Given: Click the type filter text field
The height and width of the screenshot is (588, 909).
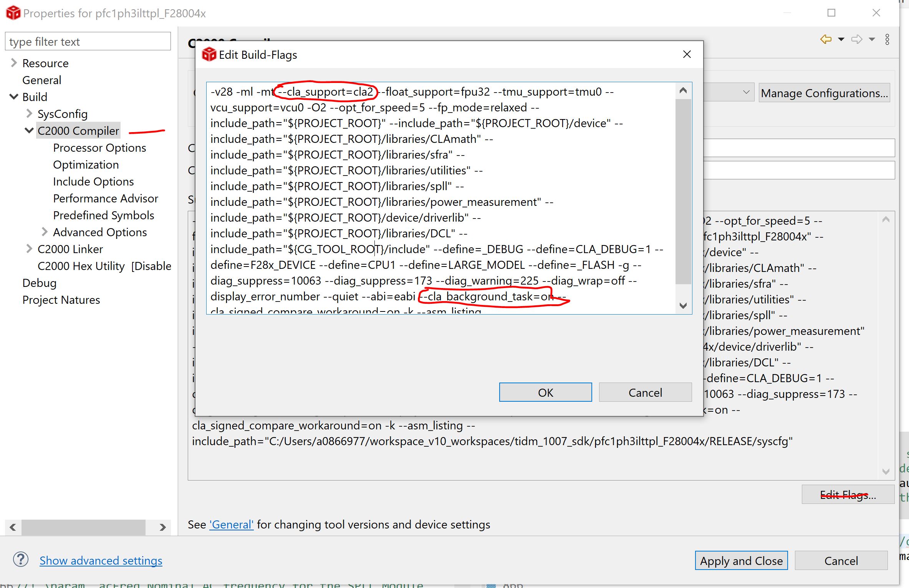Looking at the screenshot, I should (88, 41).
